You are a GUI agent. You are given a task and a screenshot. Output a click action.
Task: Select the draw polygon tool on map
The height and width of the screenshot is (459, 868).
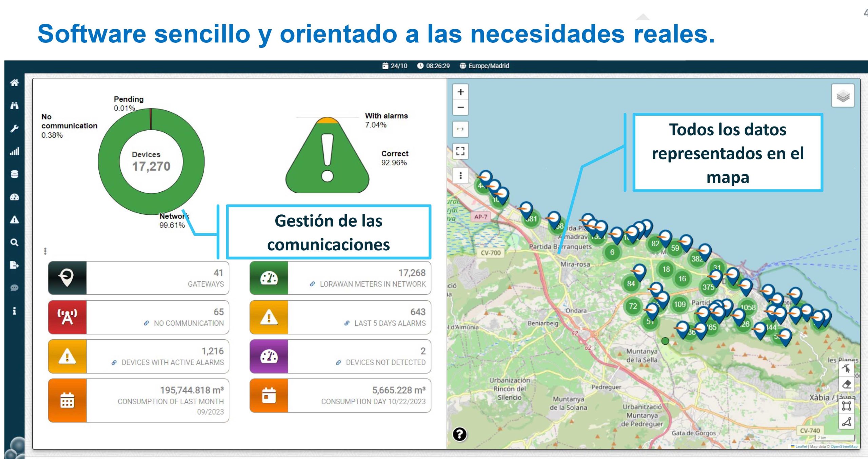[x=846, y=422]
